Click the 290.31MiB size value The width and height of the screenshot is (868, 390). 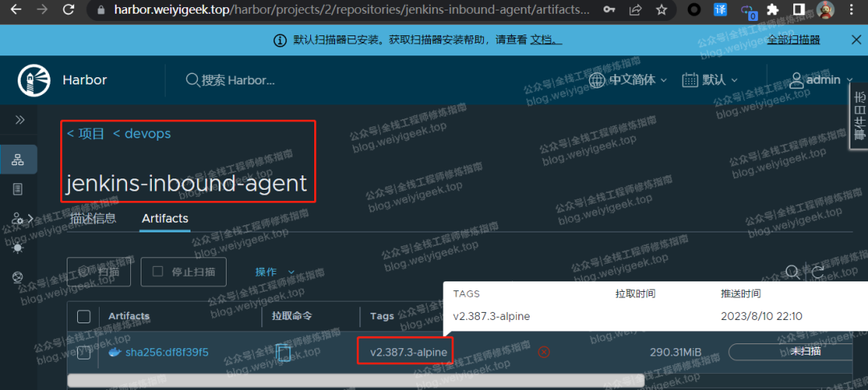676,352
